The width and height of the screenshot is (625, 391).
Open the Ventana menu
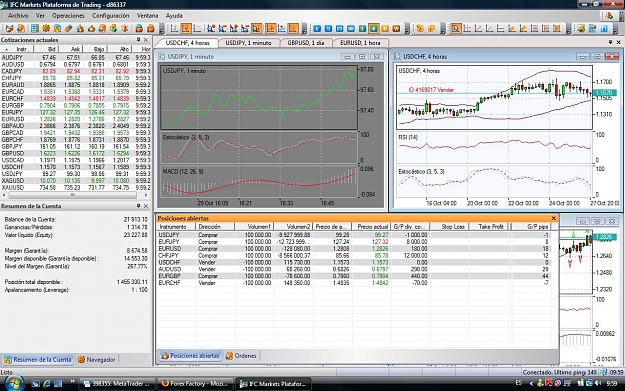click(147, 16)
